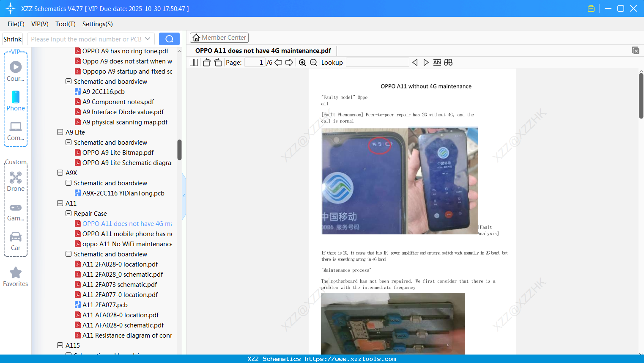The height and width of the screenshot is (363, 644).
Task: Open A9 physical scanning map.pdf
Action: click(x=125, y=122)
